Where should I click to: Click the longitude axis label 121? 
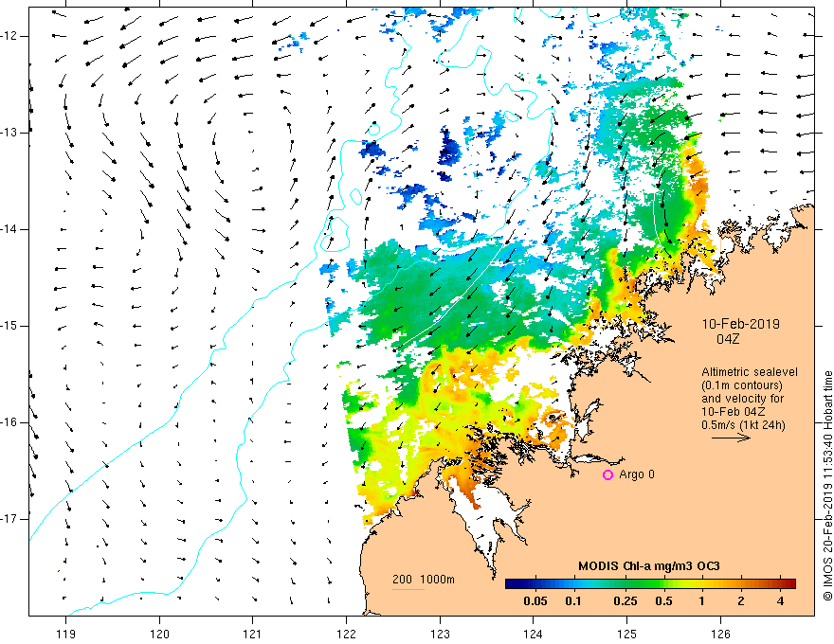tap(253, 634)
